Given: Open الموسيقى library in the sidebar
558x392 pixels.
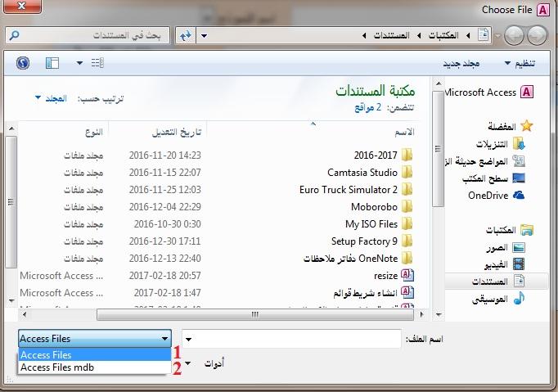Looking at the screenshot, I should (x=498, y=299).
